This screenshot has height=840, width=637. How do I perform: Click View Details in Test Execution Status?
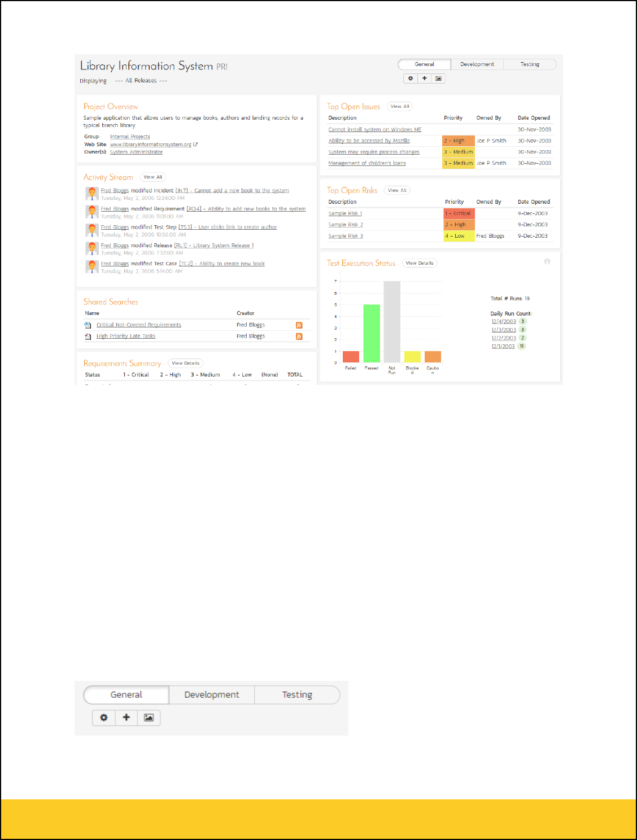[420, 263]
